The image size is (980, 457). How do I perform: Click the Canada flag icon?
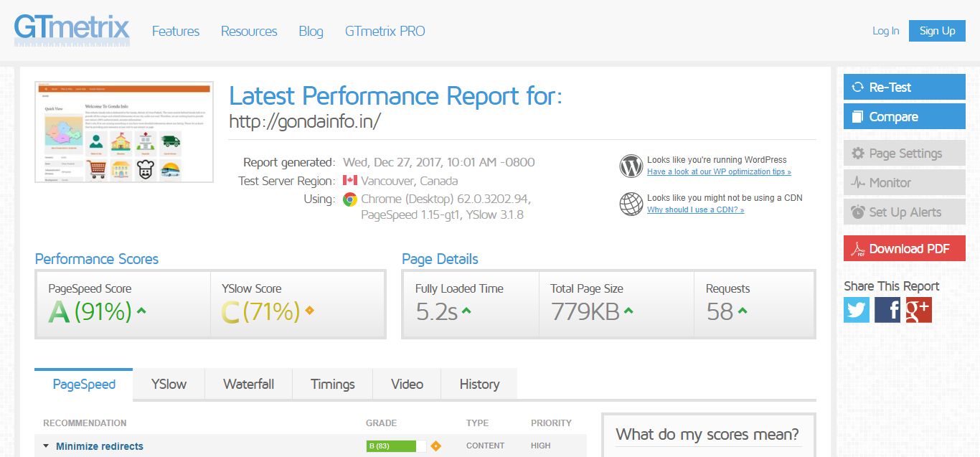(350, 180)
